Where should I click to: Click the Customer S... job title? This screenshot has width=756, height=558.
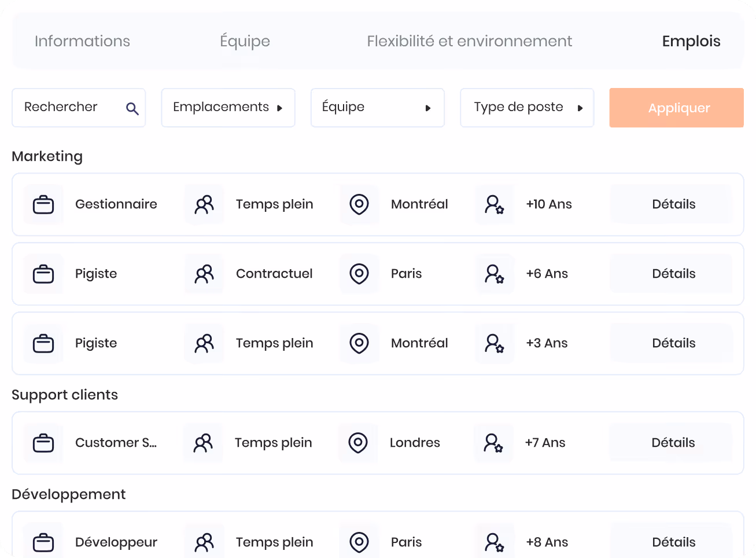116,442
